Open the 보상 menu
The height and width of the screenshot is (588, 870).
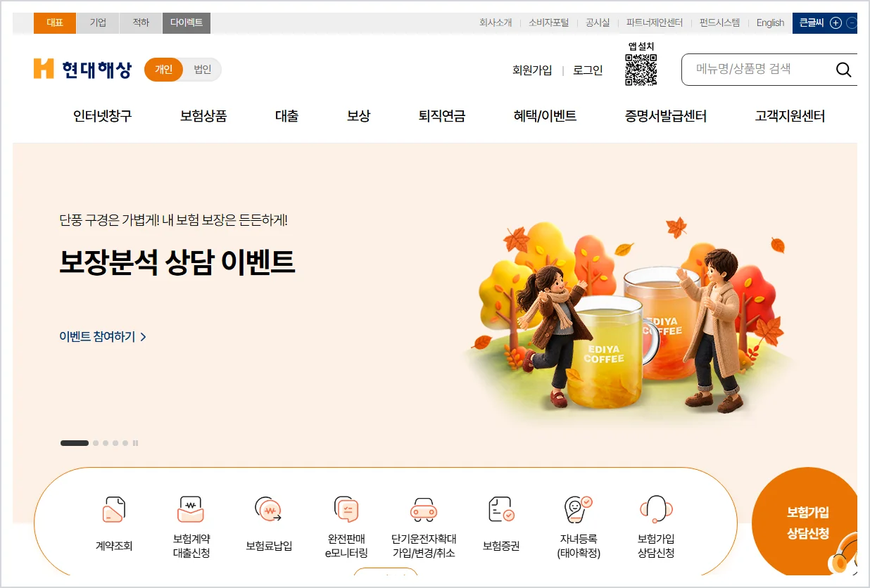pyautogui.click(x=358, y=116)
